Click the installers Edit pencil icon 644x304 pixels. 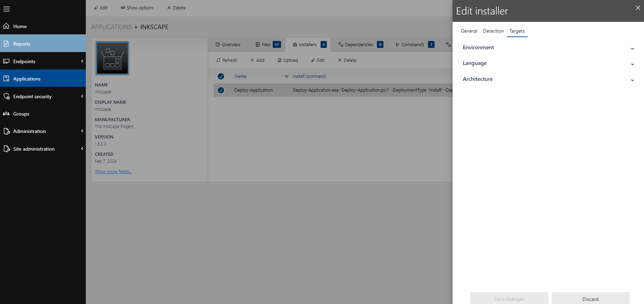click(313, 60)
